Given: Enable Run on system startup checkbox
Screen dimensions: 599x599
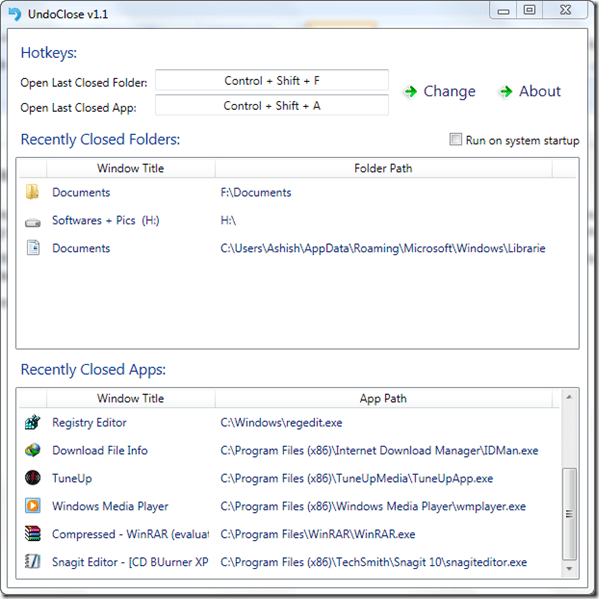Looking at the screenshot, I should [455, 139].
